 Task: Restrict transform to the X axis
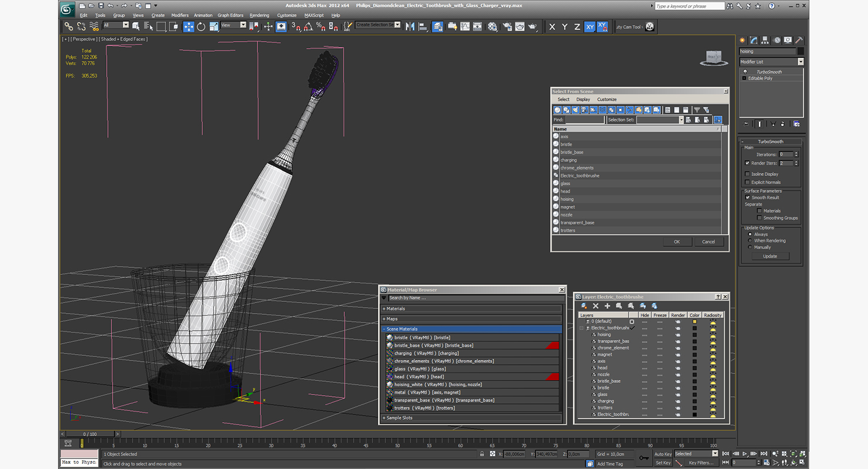point(552,27)
